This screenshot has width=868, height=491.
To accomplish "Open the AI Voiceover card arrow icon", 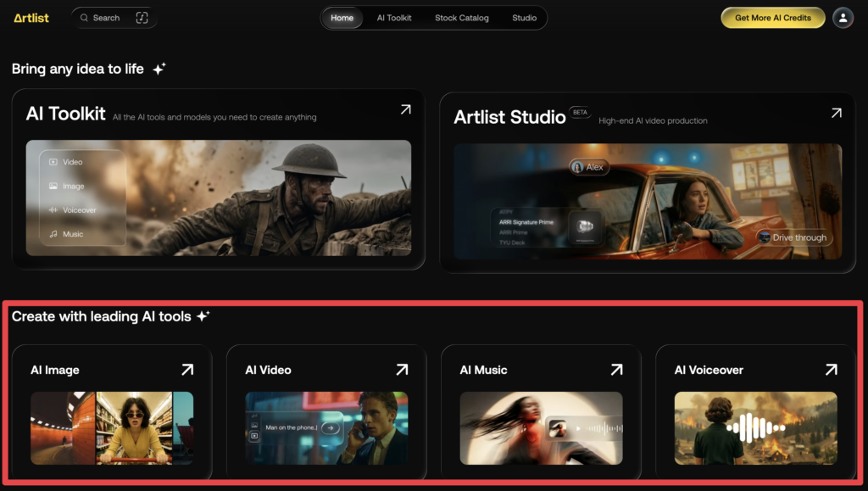I will (x=831, y=370).
